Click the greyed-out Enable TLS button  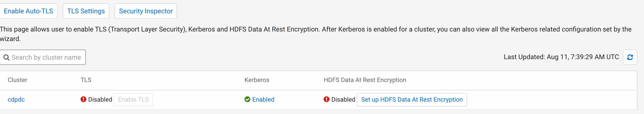click(133, 99)
